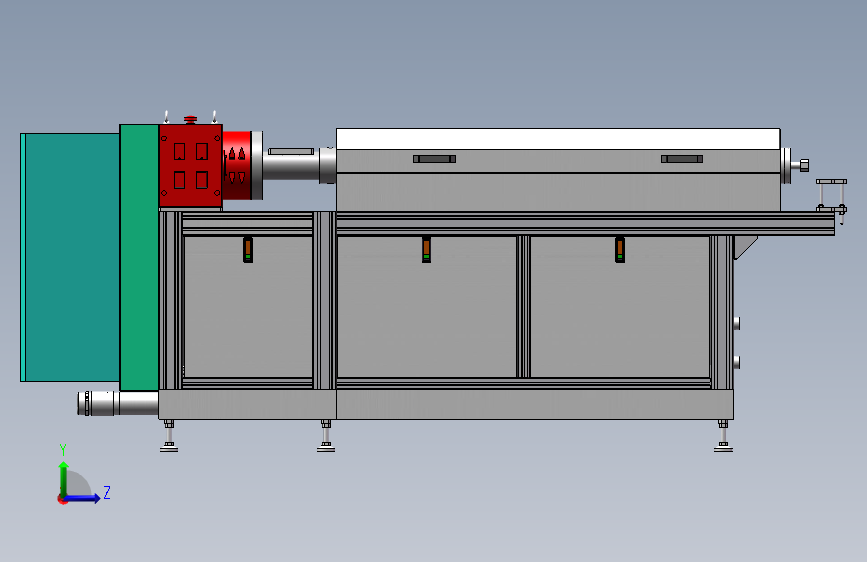
Task: Select the right cabinet door latch
Action: pos(620,249)
